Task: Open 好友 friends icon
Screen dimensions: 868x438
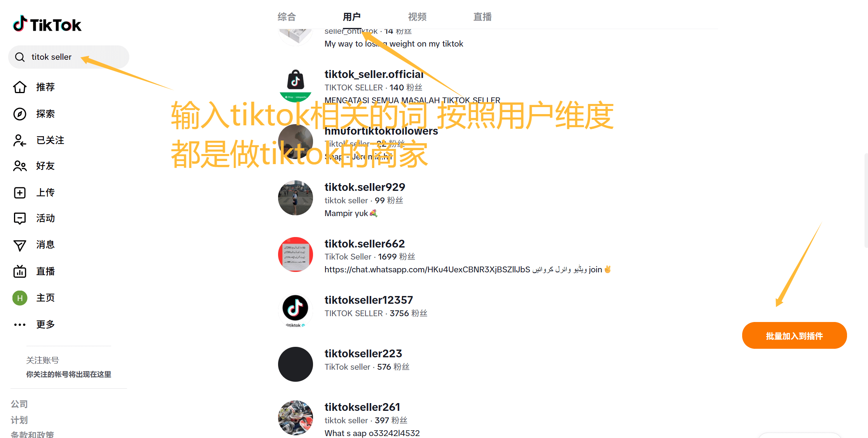Action: (x=20, y=166)
